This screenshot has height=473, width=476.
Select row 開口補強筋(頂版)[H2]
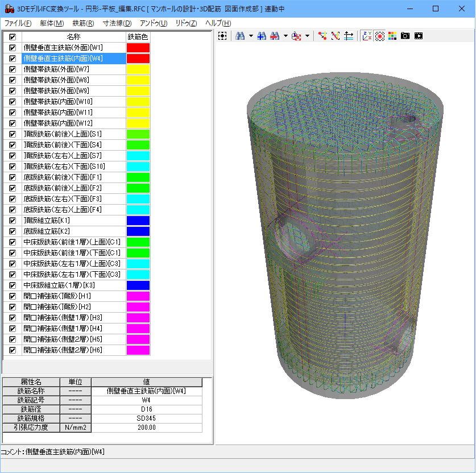tap(74, 307)
